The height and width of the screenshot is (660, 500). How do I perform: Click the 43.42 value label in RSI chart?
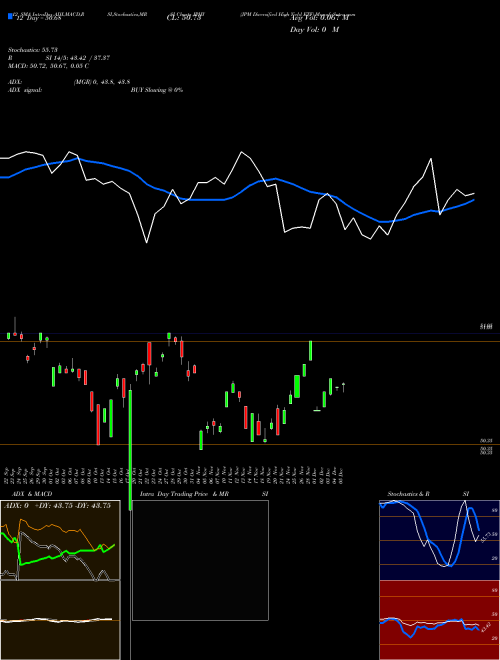484,627
